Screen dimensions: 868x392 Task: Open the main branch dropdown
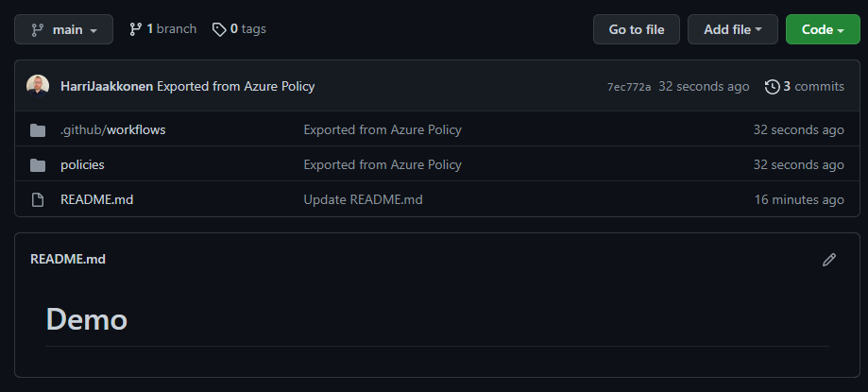coord(63,29)
